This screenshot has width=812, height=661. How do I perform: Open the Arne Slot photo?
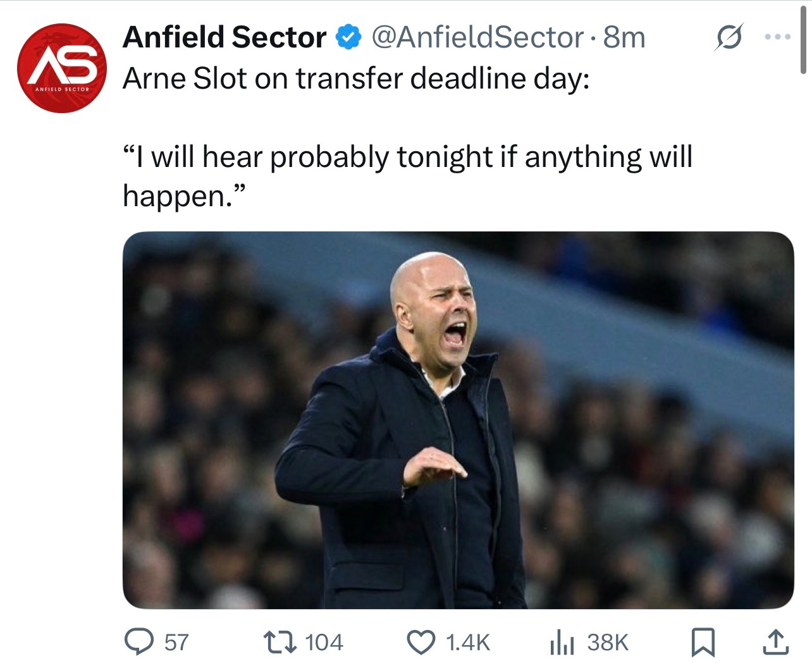point(458,420)
